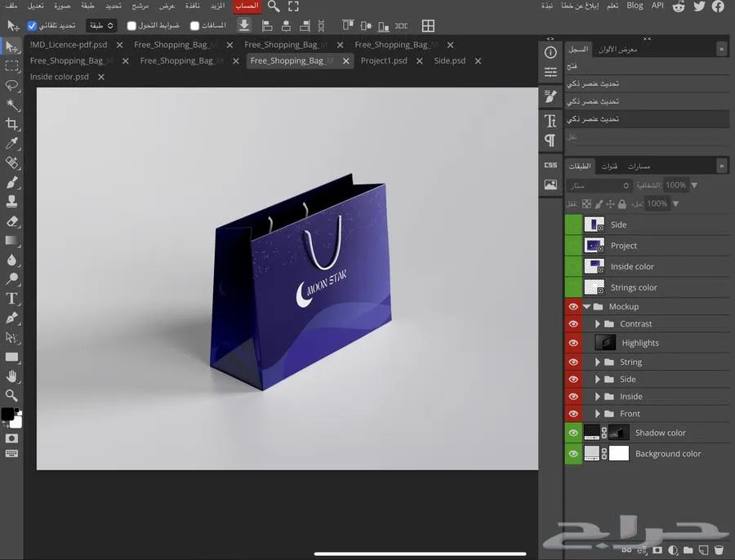This screenshot has width=735, height=560.
Task: Open the auto-select target dropdown in the options bar
Action: pyautogui.click(x=101, y=25)
